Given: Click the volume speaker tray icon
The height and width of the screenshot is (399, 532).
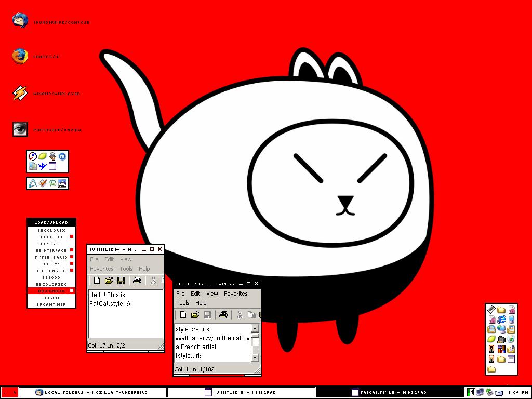Looking at the screenshot, I should coord(471,392).
